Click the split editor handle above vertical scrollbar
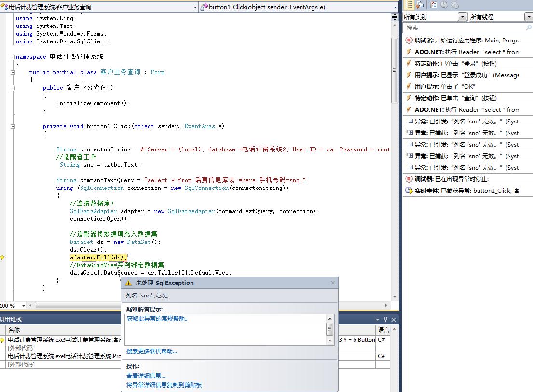This screenshot has height=392, width=533. [395, 17]
